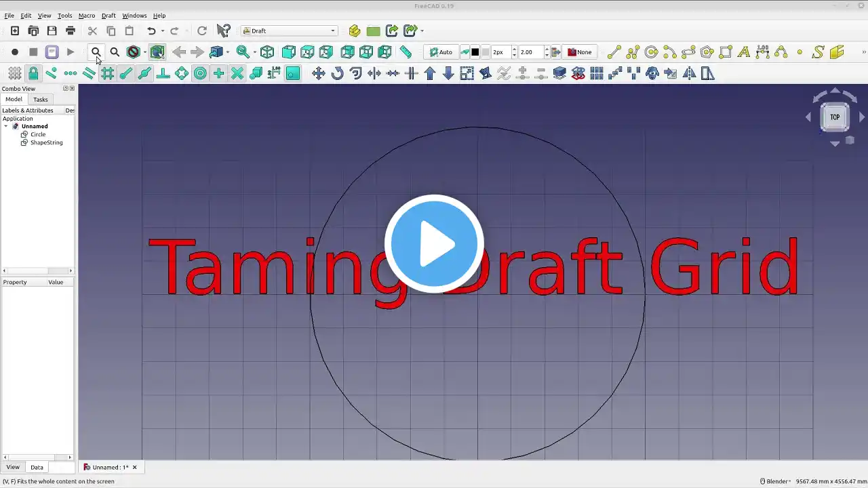Select the Draft Ellipse tool
This screenshot has width=868, height=488.
(x=688, y=52)
